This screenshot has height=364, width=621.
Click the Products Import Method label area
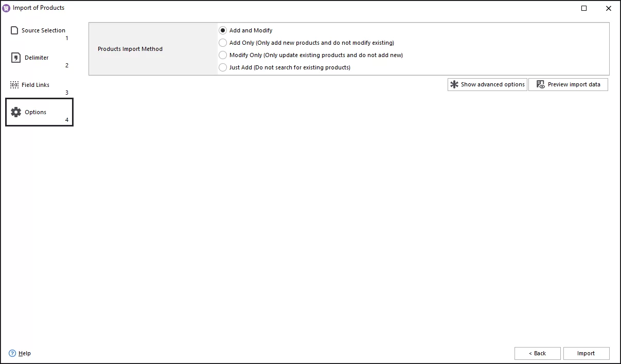click(130, 49)
